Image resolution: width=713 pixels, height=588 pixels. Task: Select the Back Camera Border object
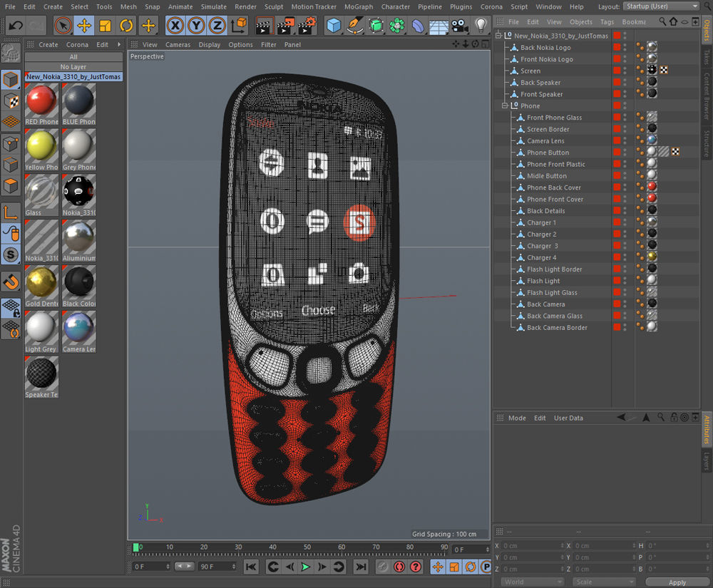pyautogui.click(x=557, y=328)
